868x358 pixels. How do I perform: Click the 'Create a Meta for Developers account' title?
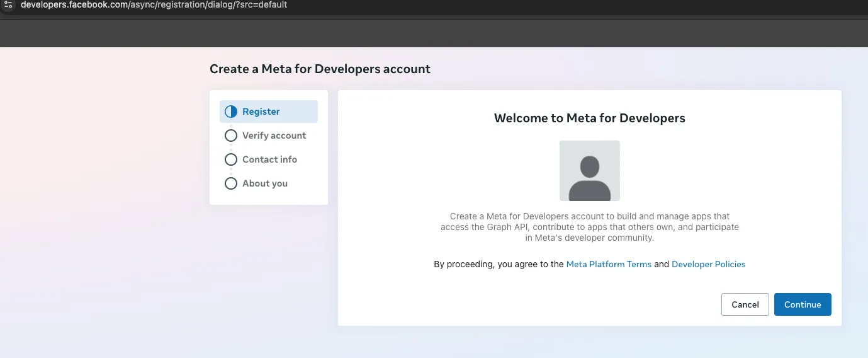[x=320, y=69]
